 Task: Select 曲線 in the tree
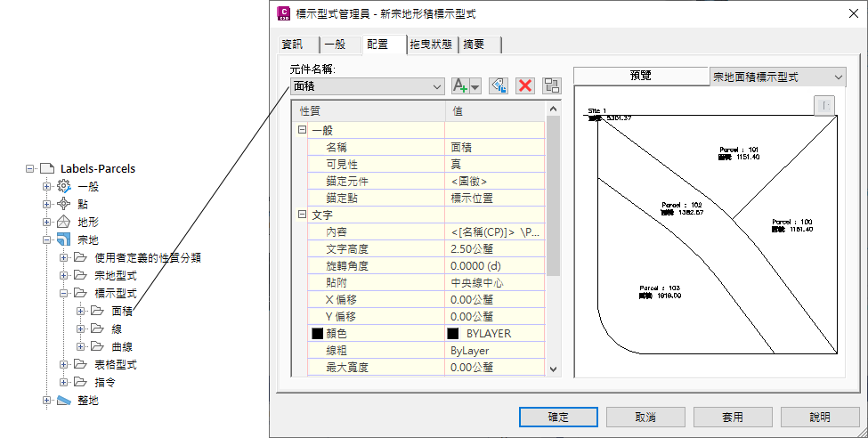[122, 346]
